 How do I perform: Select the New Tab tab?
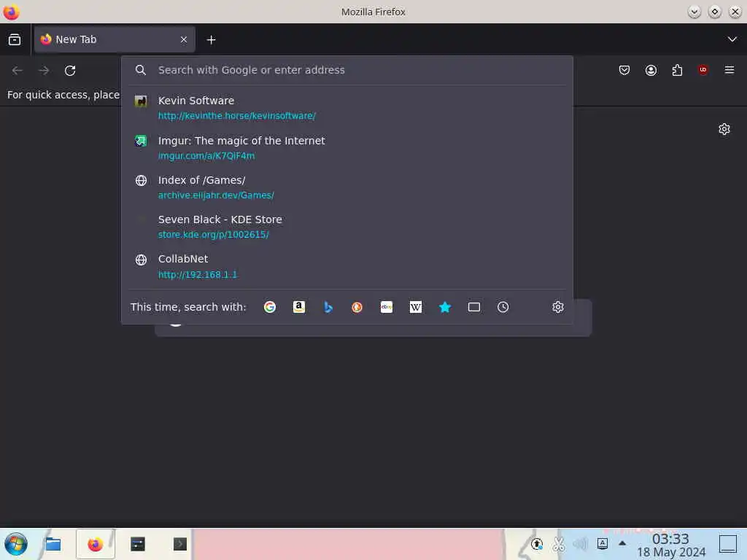pyautogui.click(x=115, y=39)
